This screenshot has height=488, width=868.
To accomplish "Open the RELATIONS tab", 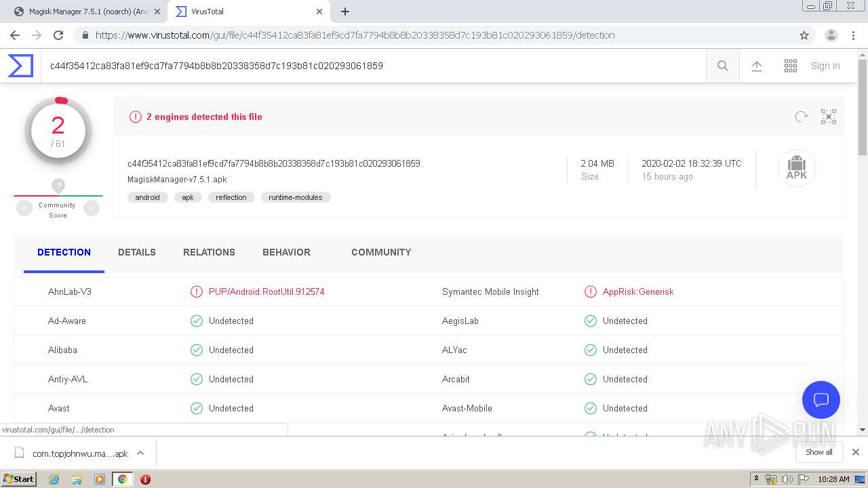I will pos(209,252).
